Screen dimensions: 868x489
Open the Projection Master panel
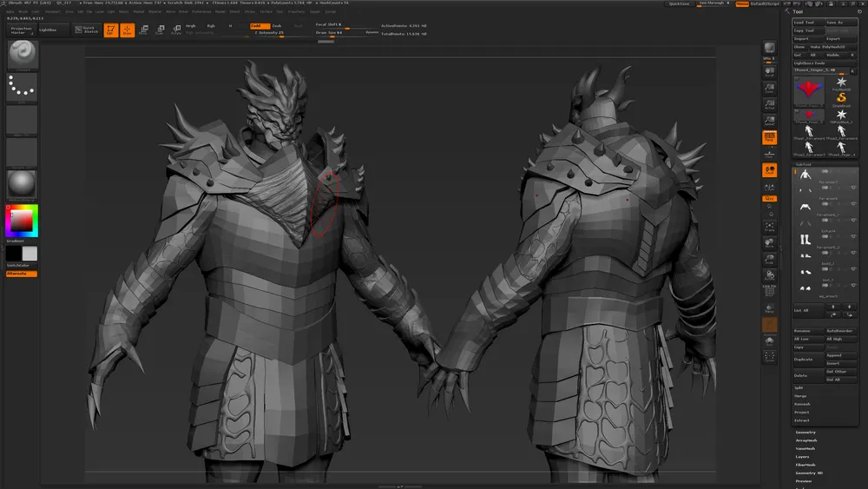[x=22, y=30]
